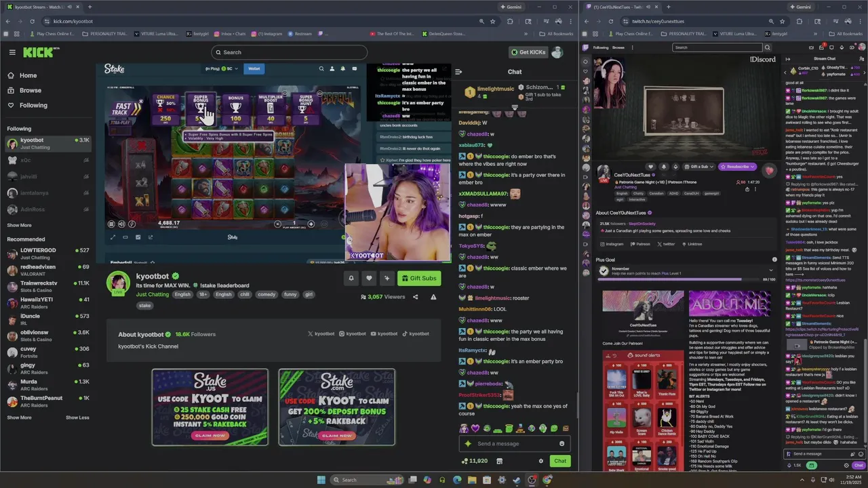
Task: Open Windows Start button
Action: 321,480
